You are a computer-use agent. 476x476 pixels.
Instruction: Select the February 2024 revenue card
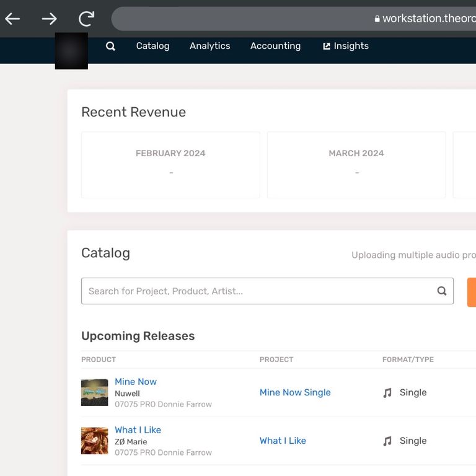(170, 165)
